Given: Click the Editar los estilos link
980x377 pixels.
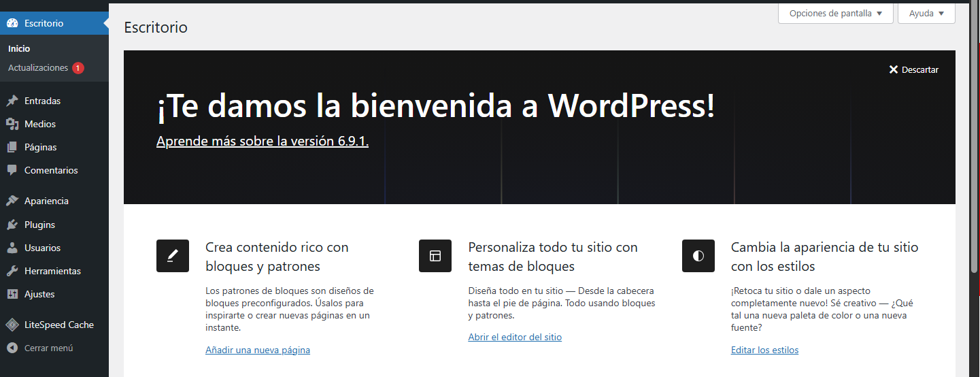Looking at the screenshot, I should coord(764,350).
